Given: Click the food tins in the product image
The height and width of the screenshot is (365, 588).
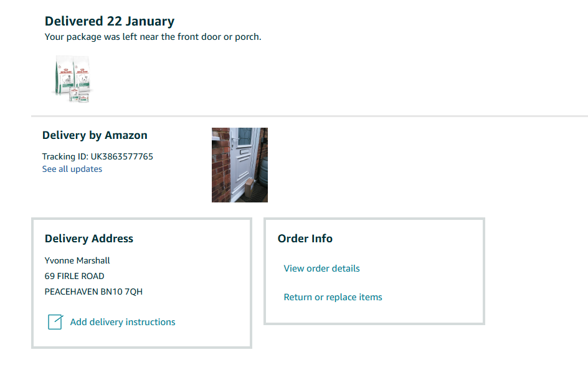Looking at the screenshot, I should pos(79,95).
